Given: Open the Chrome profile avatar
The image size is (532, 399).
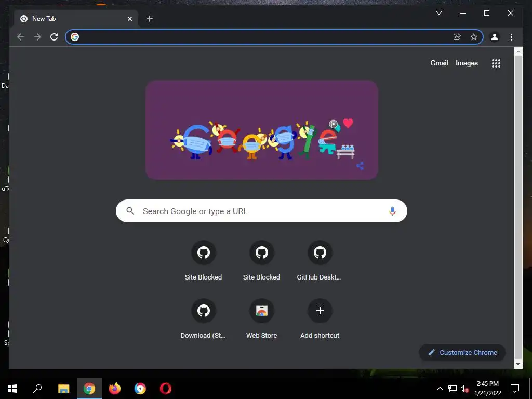Looking at the screenshot, I should point(495,37).
